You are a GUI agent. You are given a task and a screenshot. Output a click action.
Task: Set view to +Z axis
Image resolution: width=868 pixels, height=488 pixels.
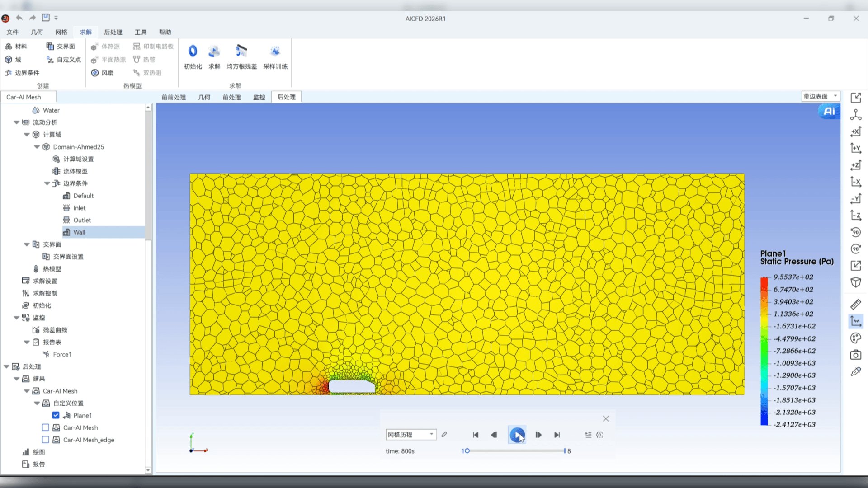click(856, 165)
